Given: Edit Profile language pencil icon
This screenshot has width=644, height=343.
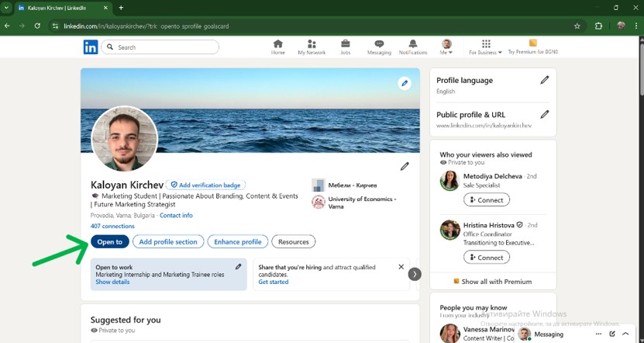Looking at the screenshot, I should [x=544, y=80].
